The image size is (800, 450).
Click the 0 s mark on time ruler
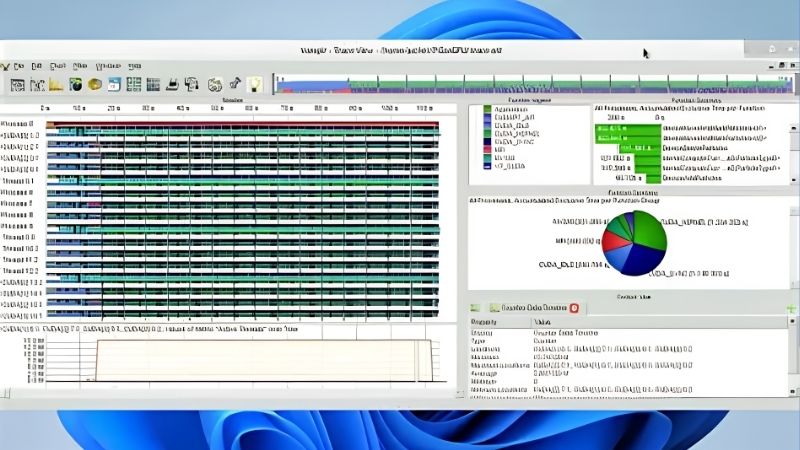pyautogui.click(x=44, y=108)
